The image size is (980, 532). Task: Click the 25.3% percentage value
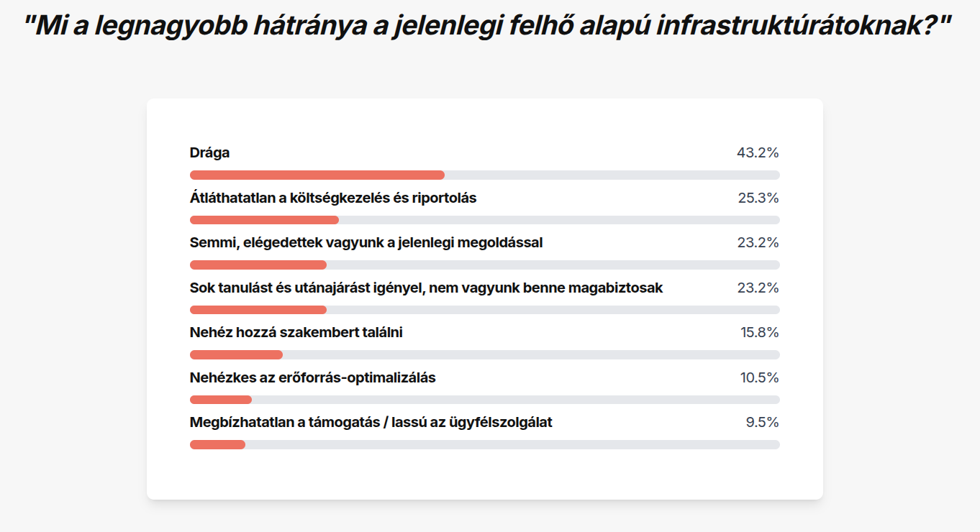(x=758, y=198)
